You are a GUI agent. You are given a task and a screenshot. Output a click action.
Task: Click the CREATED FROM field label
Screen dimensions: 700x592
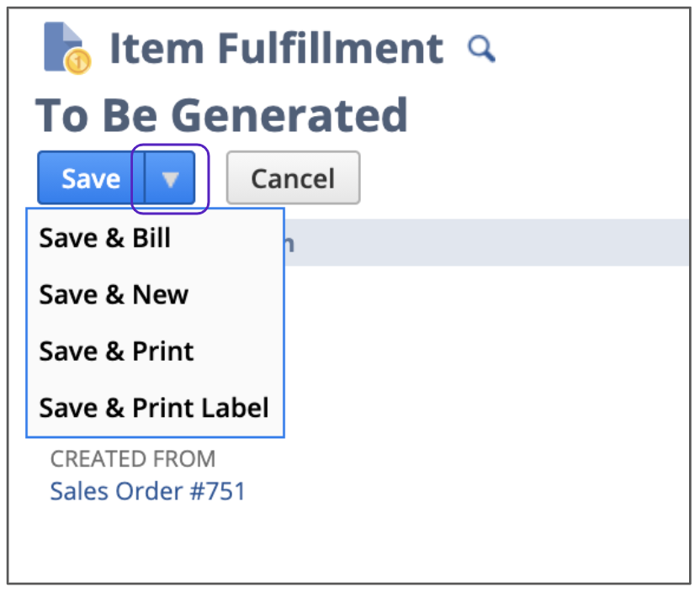pos(133,459)
